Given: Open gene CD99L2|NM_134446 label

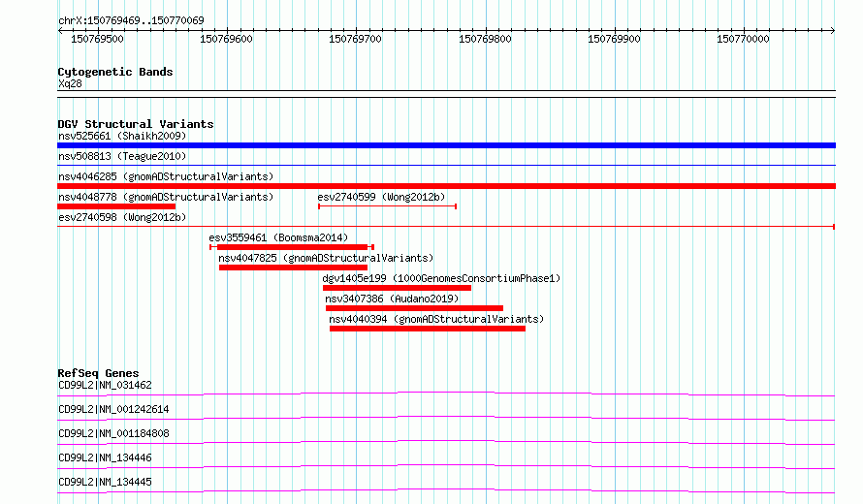Looking at the screenshot, I should (x=105, y=457).
